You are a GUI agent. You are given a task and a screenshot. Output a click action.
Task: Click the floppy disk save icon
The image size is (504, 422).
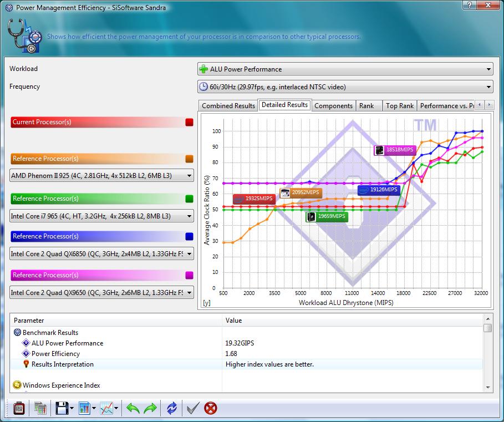[61, 409]
